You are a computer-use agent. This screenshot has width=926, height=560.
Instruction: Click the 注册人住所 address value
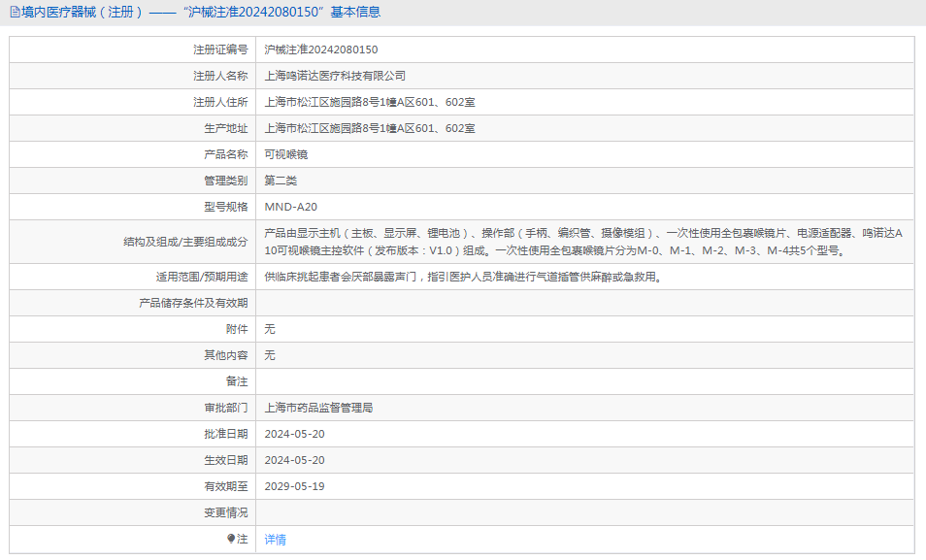point(370,102)
